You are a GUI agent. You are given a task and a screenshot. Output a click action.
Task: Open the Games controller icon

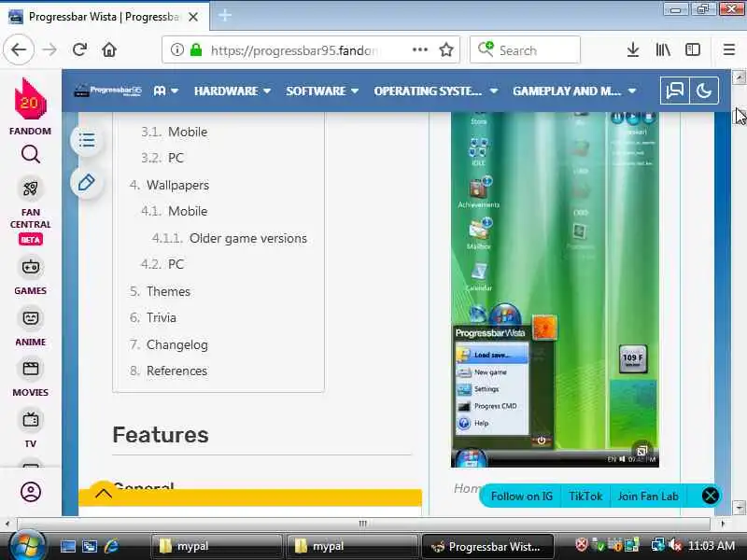pyautogui.click(x=31, y=267)
